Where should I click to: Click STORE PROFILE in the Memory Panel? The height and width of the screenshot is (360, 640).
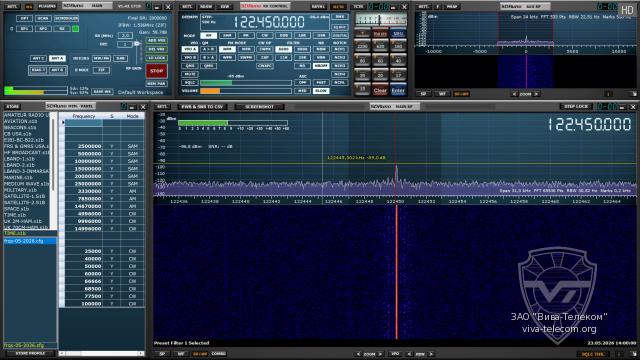pyautogui.click(x=30, y=353)
